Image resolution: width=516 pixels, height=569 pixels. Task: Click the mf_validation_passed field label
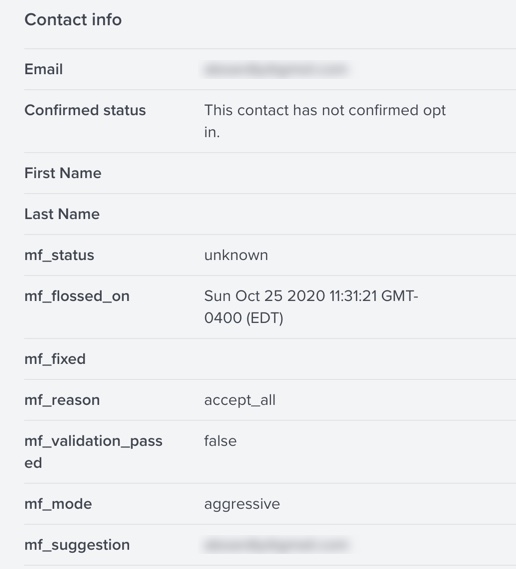93,452
